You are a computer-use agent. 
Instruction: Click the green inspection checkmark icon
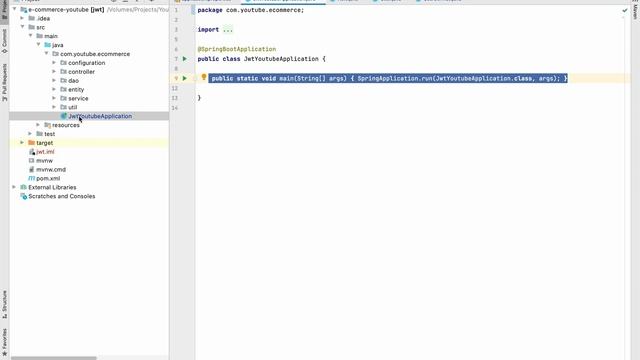click(624, 10)
